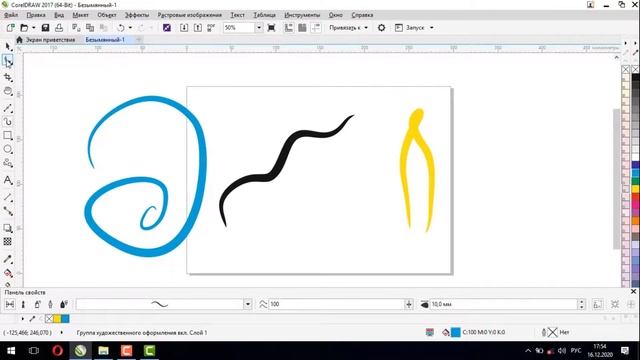
Task: Close the Панель свойств panel
Action: (633, 291)
